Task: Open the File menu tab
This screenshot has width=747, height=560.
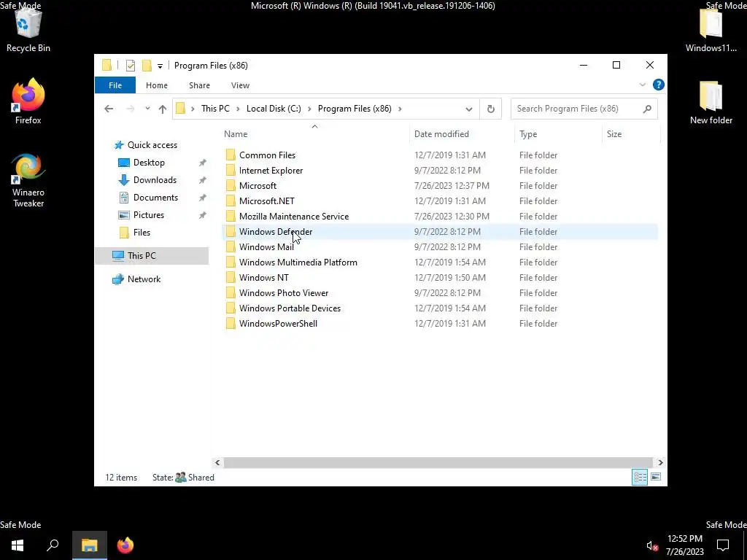Action: point(115,85)
